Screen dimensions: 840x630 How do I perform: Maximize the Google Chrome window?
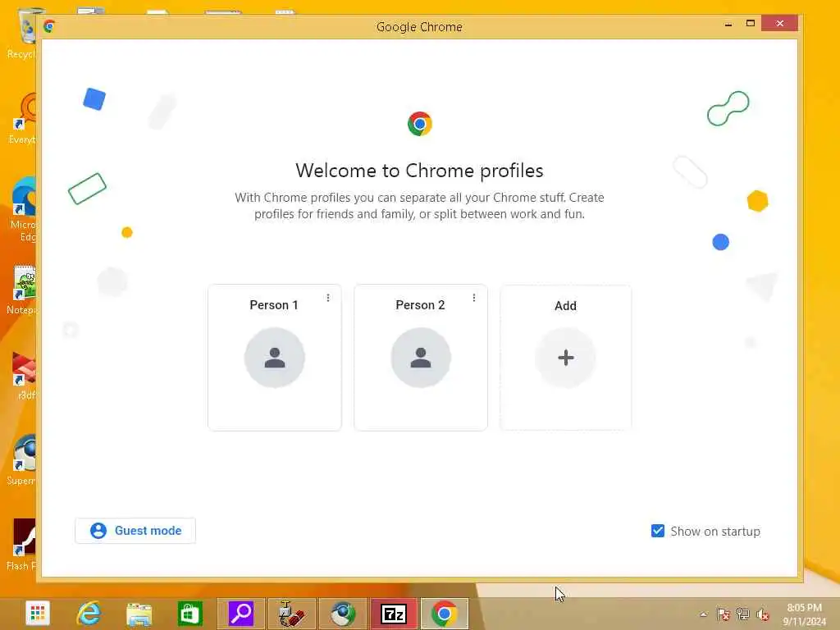tap(750, 24)
